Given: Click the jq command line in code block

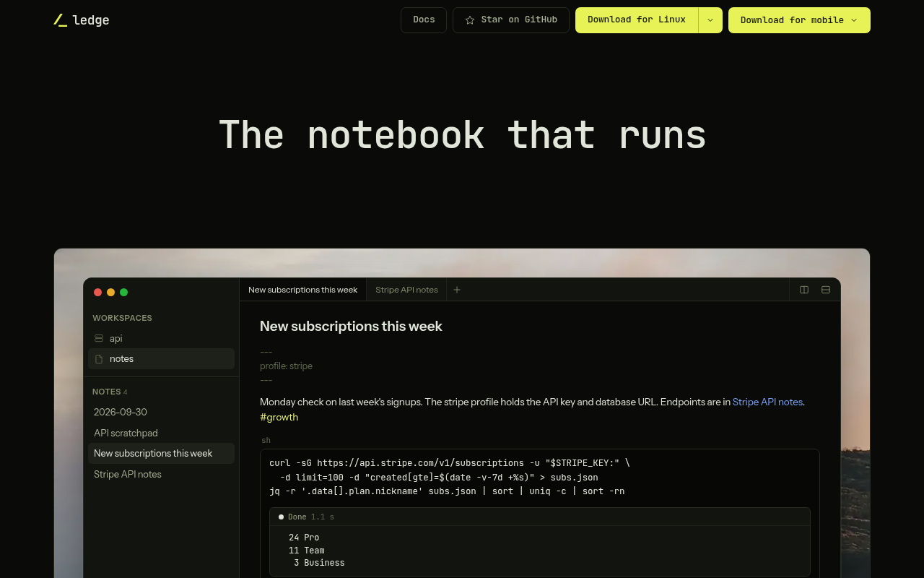Looking at the screenshot, I should [x=447, y=491].
